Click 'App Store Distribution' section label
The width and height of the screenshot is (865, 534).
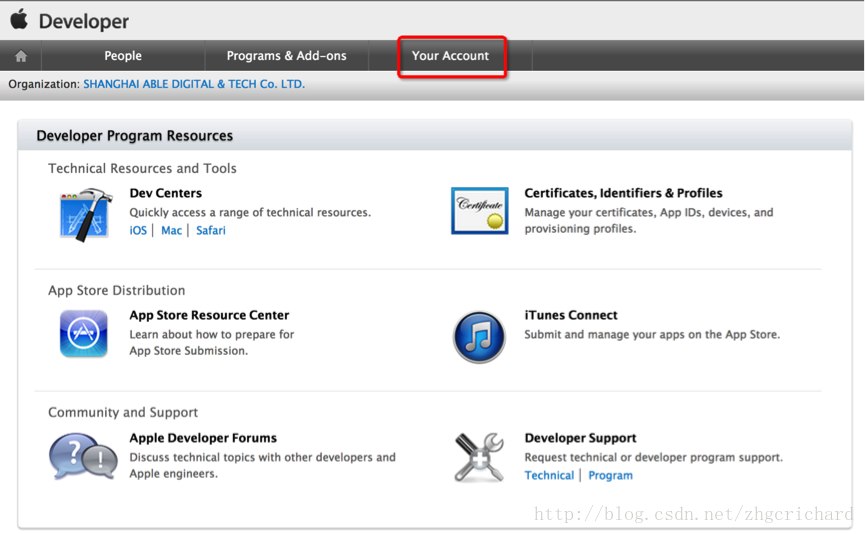pyautogui.click(x=116, y=290)
